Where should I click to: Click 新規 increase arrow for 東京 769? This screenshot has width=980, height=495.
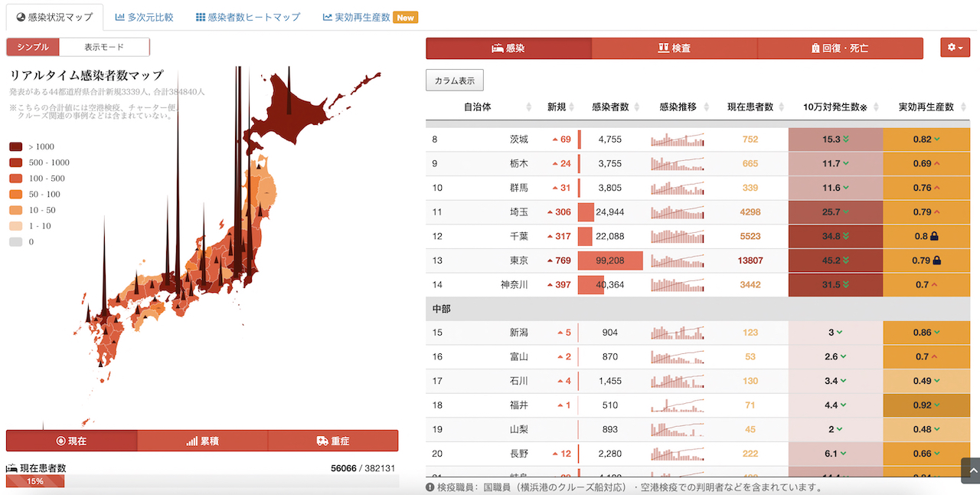[x=550, y=261]
